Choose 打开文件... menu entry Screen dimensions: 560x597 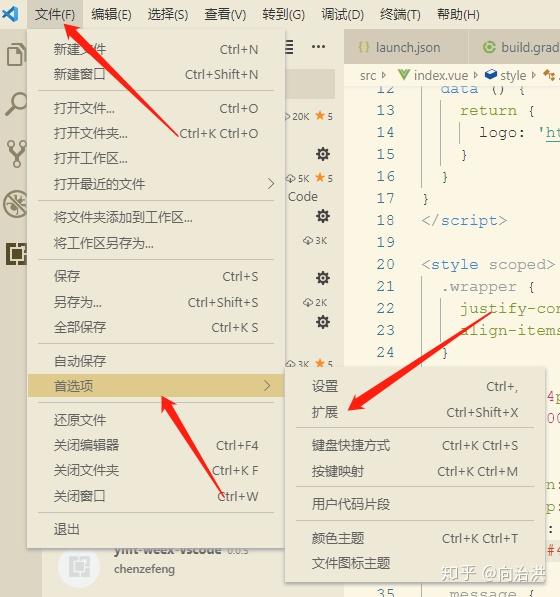156,109
